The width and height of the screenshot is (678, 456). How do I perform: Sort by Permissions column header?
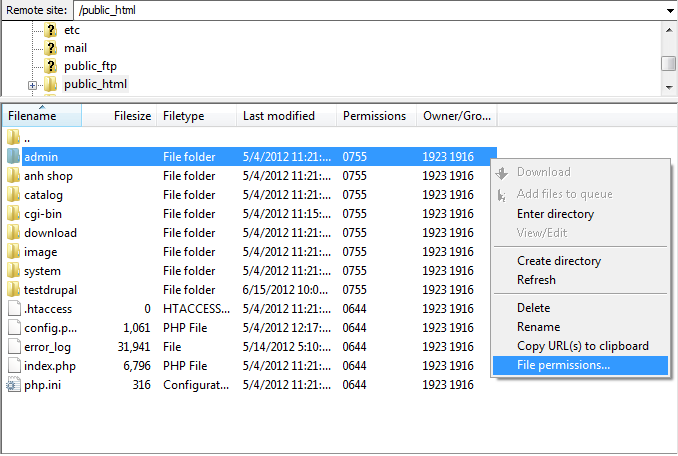tap(376, 116)
